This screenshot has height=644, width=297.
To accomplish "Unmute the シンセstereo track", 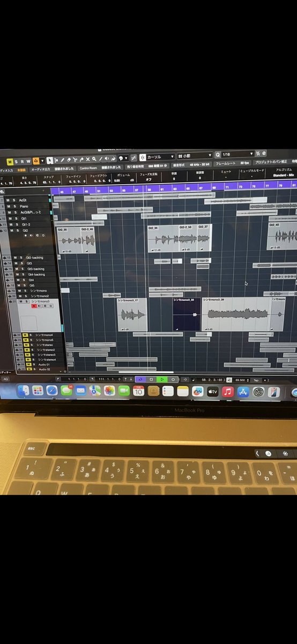I will pos(26,345).
